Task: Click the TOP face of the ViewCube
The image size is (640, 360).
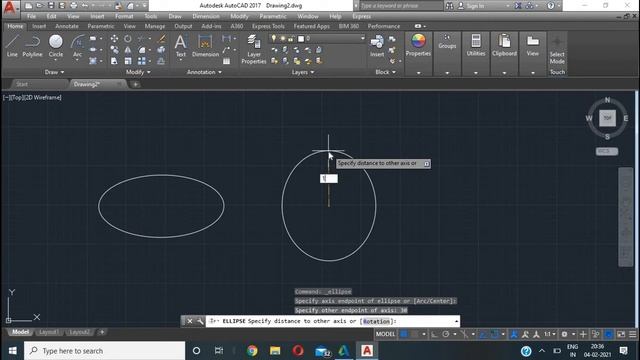Action: point(607,118)
